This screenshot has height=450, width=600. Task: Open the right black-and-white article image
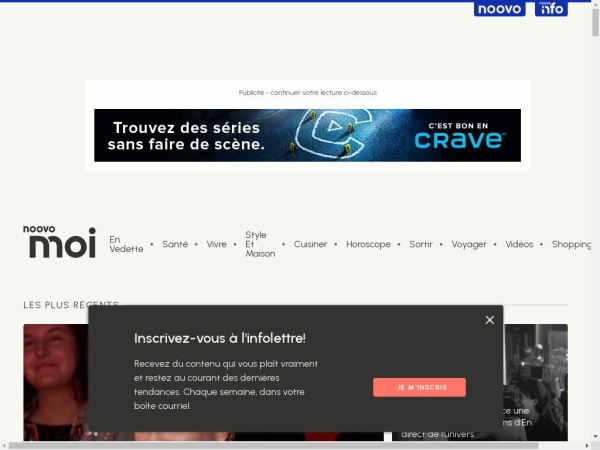536,382
